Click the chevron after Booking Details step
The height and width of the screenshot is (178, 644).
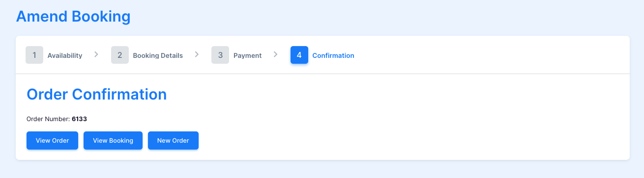197,54
